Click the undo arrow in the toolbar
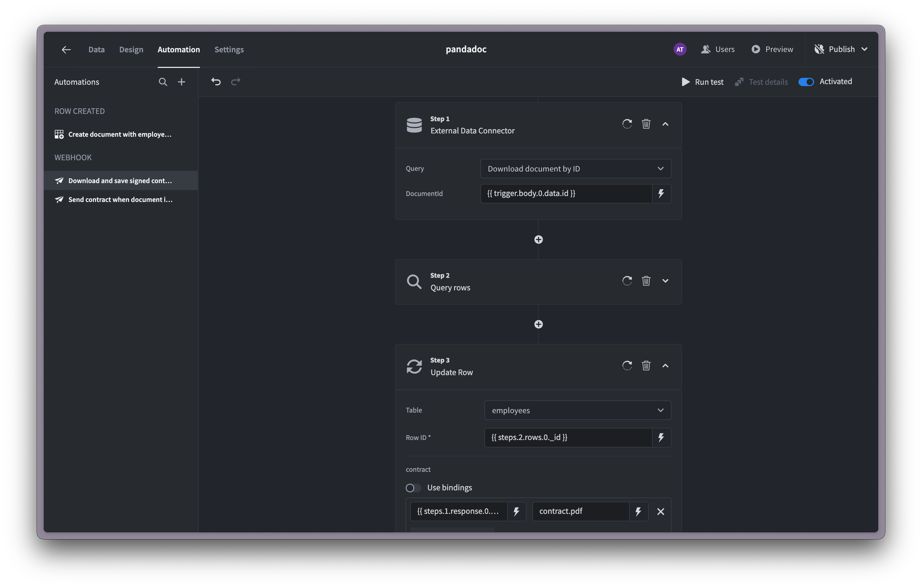 tap(216, 81)
